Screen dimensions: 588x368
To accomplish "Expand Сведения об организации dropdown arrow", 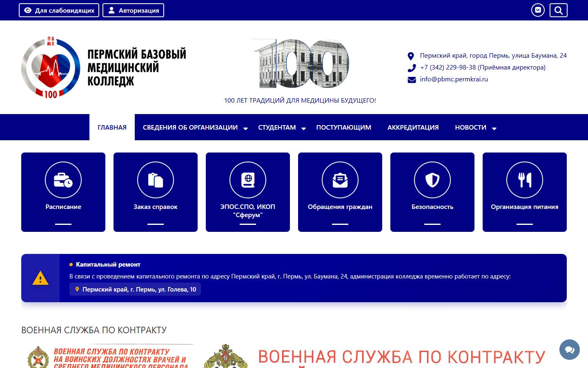I will pos(245,128).
